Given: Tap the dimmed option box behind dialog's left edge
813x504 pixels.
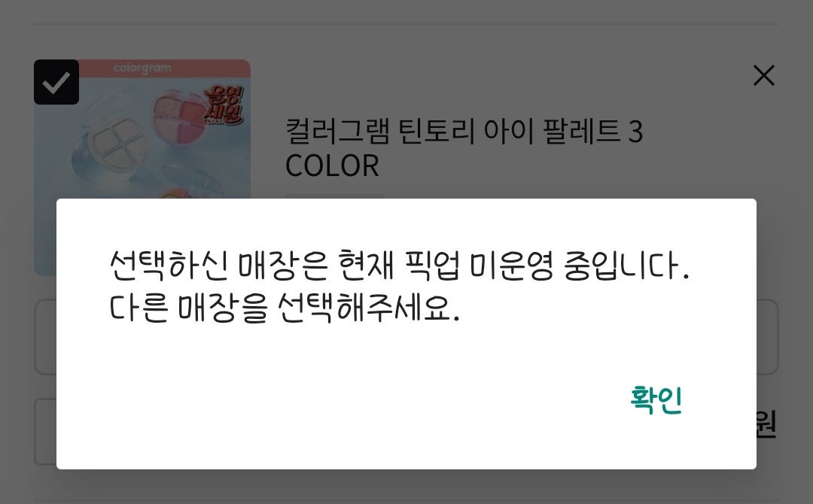Looking at the screenshot, I should point(46,337).
